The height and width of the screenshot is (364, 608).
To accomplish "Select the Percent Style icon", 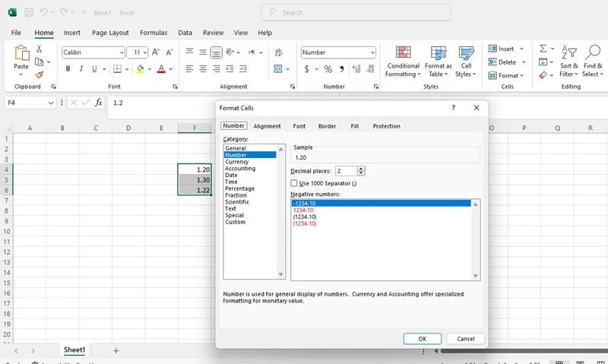I will (328, 69).
